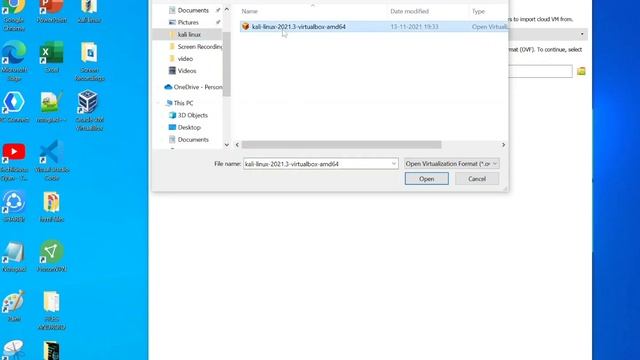Launch Excel from the desktop
The image size is (640, 360).
click(51, 56)
